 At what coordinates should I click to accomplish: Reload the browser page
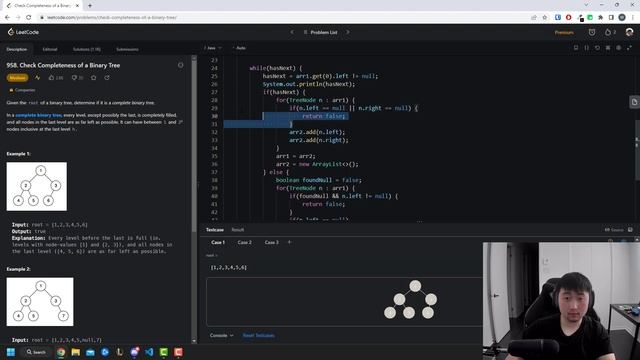pyautogui.click(x=29, y=17)
